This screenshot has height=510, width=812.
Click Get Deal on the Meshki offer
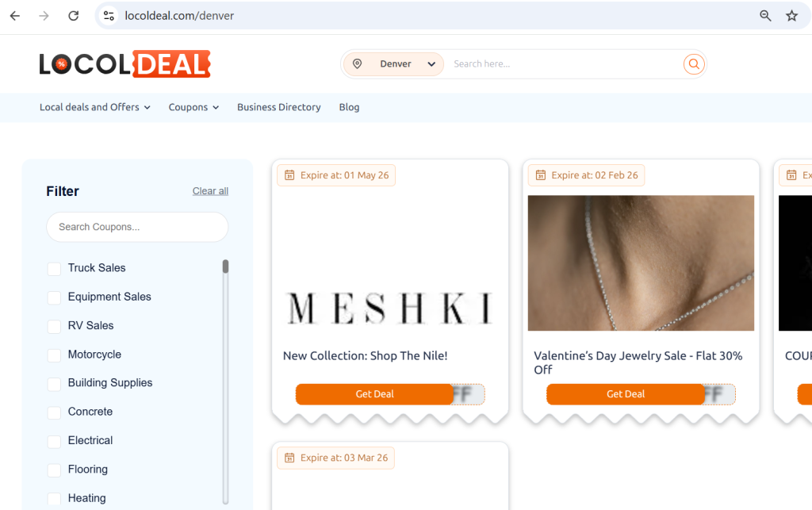click(x=374, y=394)
